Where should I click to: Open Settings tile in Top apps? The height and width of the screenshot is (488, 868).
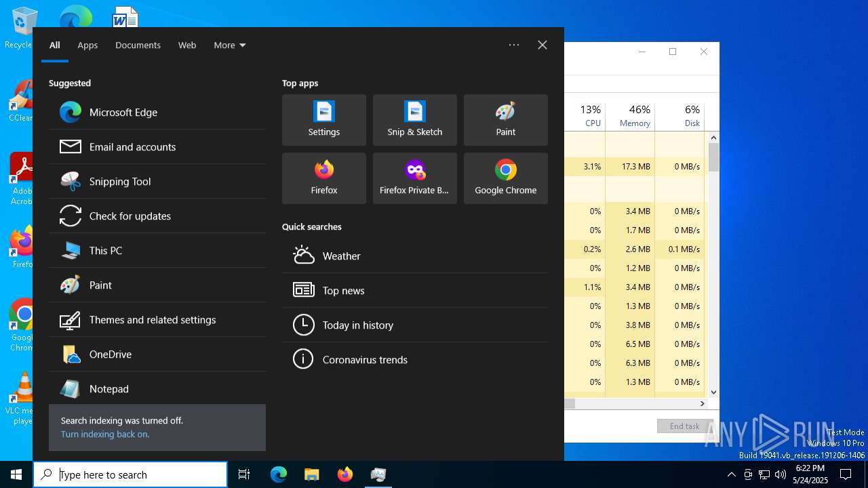click(324, 120)
